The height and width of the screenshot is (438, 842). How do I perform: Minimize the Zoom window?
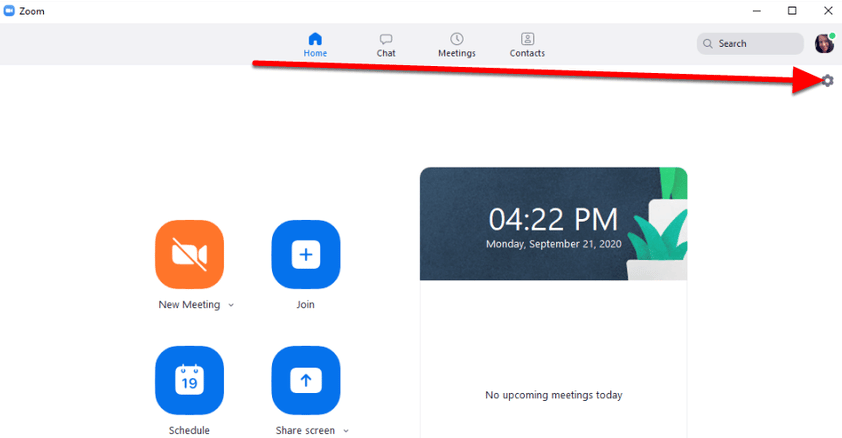click(x=757, y=11)
